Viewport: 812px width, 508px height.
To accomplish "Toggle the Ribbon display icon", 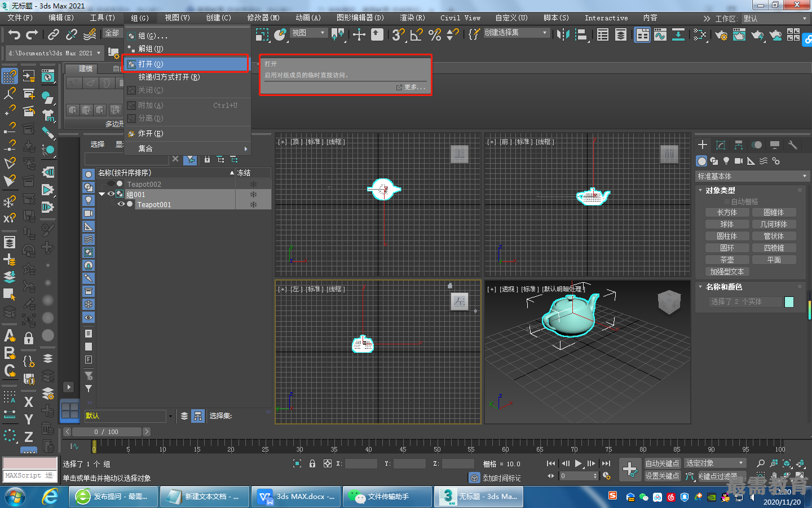I will click(x=642, y=34).
